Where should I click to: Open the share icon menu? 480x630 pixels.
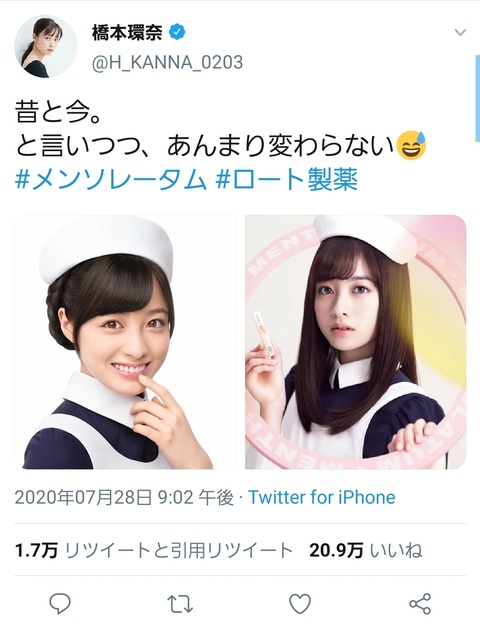[x=420, y=603]
